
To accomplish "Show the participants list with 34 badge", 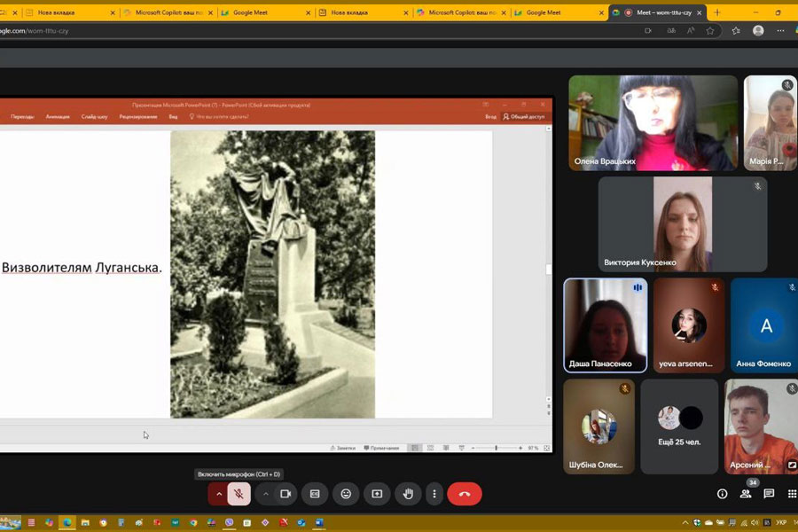I will tap(746, 494).
